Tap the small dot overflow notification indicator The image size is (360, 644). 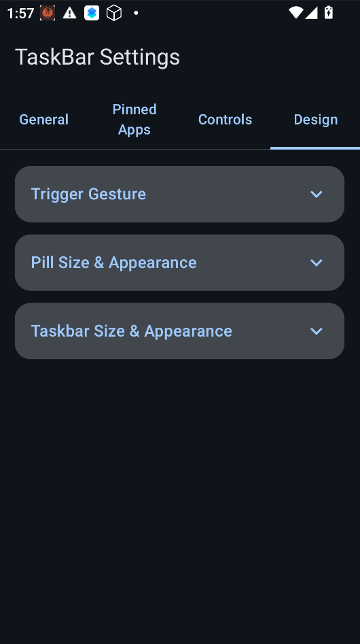coord(136,13)
